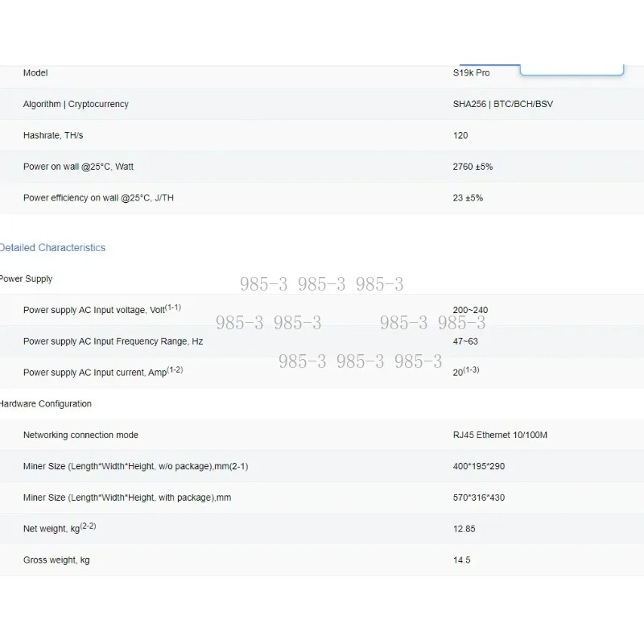Click the 2760 ±5% power value
644x644 pixels.
click(x=473, y=167)
